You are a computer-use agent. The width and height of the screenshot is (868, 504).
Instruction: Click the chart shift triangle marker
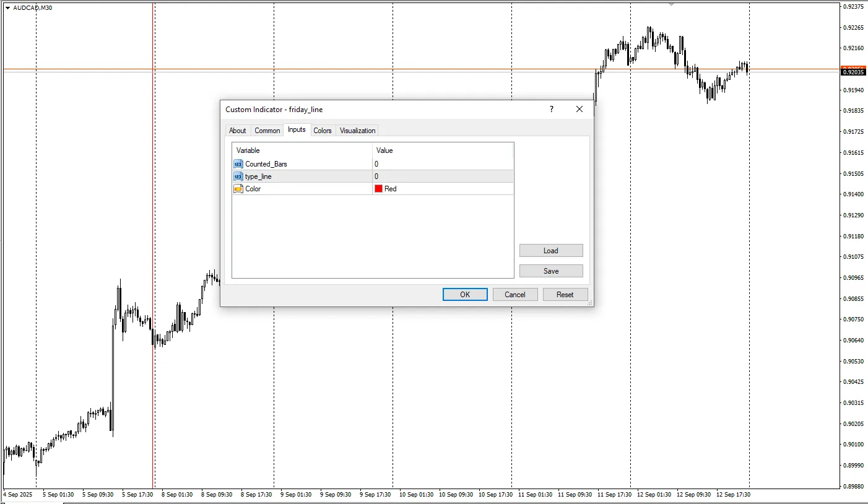pos(671,5)
